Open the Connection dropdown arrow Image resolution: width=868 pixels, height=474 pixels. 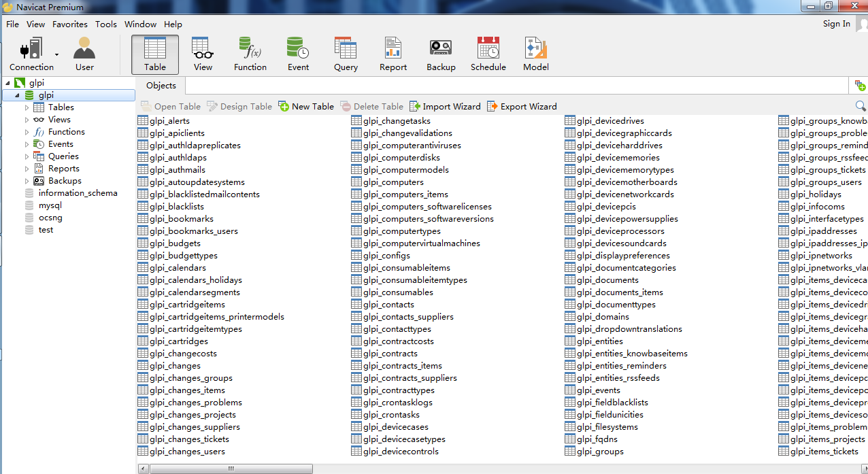[57, 54]
